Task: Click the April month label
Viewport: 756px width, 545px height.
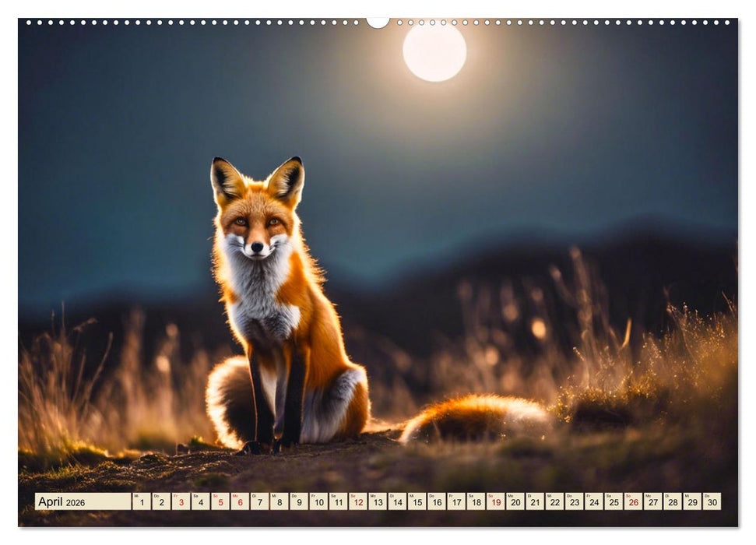Action: (51, 502)
